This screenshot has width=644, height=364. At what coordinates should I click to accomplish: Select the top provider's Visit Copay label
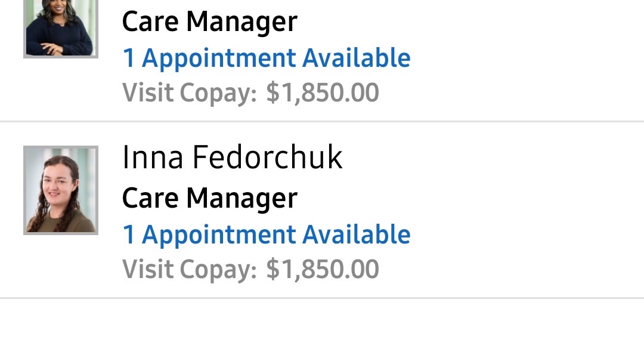click(190, 93)
